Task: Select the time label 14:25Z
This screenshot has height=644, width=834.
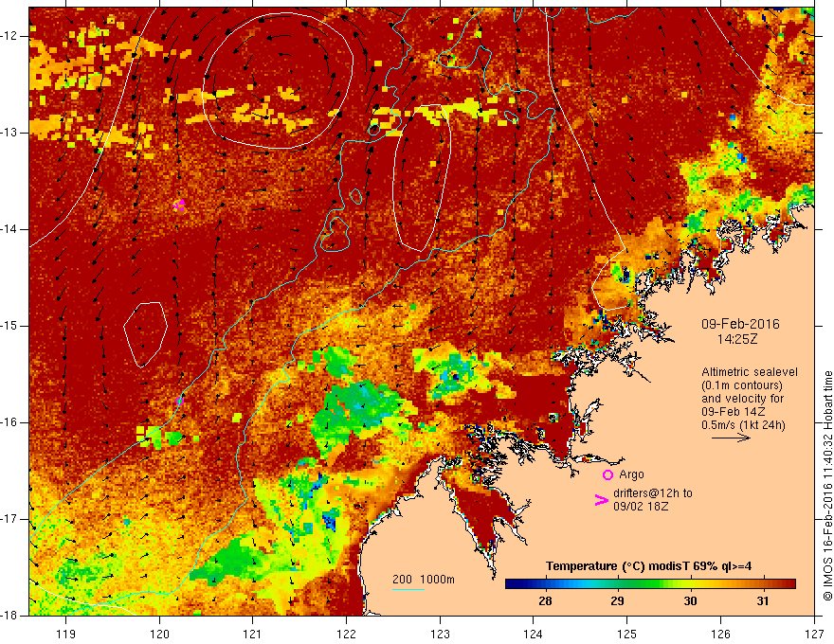Action: [737, 339]
